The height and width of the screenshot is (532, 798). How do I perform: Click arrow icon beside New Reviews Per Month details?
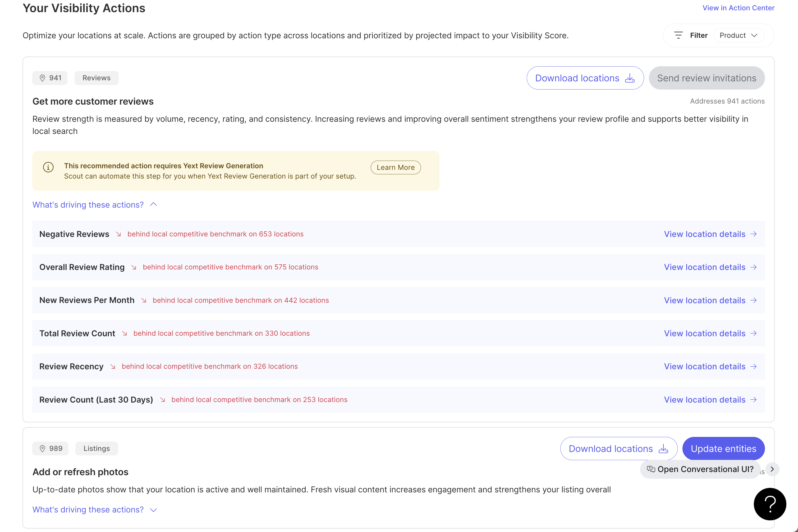click(754, 300)
